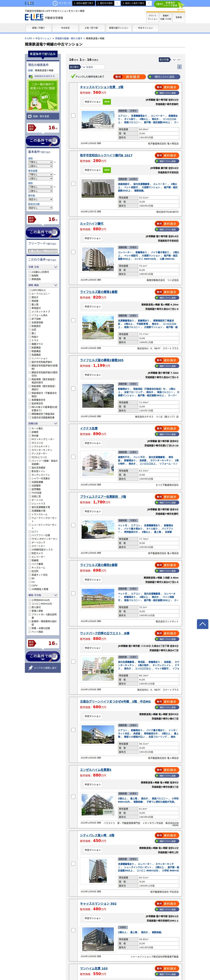Click the green 新着メルマガに登録 banner
Viewport: 210px width, 980px height.
[x=43, y=96]
